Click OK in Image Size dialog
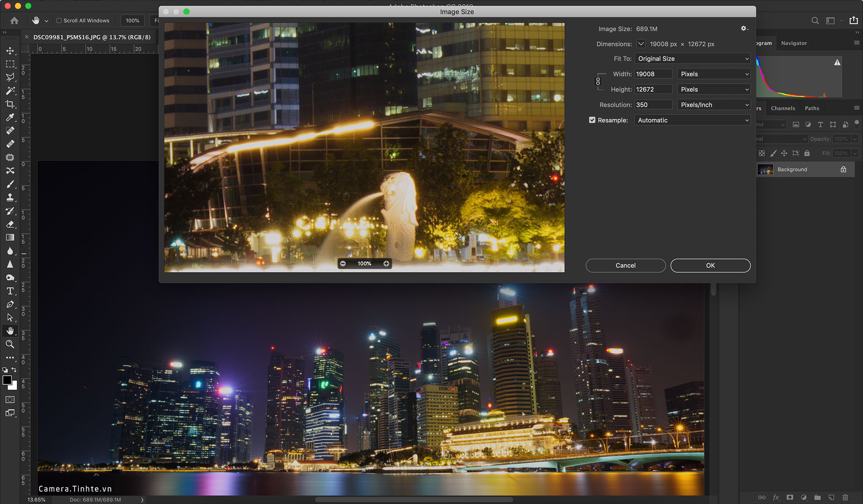The image size is (863, 504). point(710,265)
